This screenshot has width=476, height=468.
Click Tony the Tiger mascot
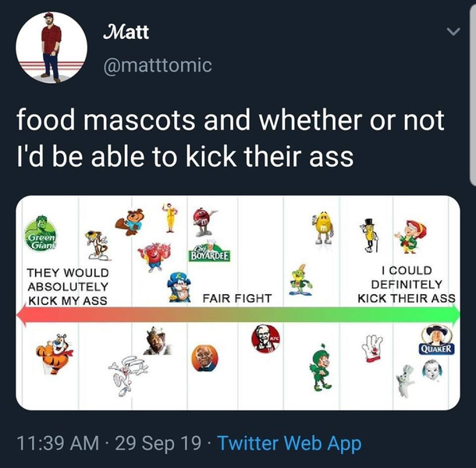click(55, 354)
